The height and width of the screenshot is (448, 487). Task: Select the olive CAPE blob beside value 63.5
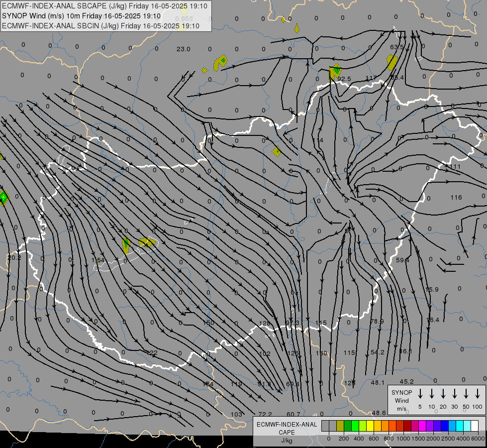(392, 62)
